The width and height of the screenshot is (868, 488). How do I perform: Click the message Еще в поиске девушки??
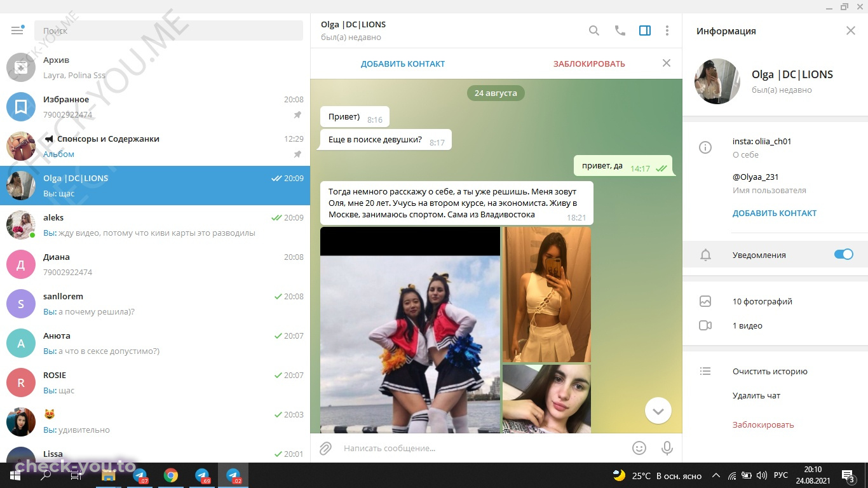tap(386, 140)
